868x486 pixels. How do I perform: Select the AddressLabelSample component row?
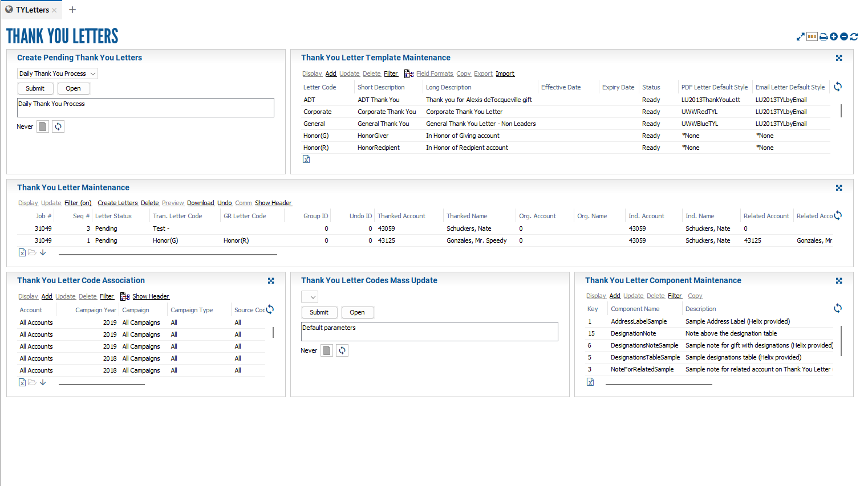(x=709, y=321)
